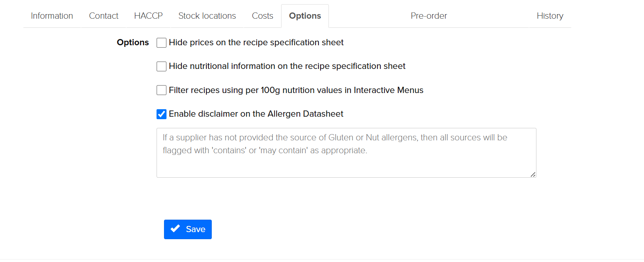Save the options with the Save button
This screenshot has width=644, height=262.
click(188, 229)
